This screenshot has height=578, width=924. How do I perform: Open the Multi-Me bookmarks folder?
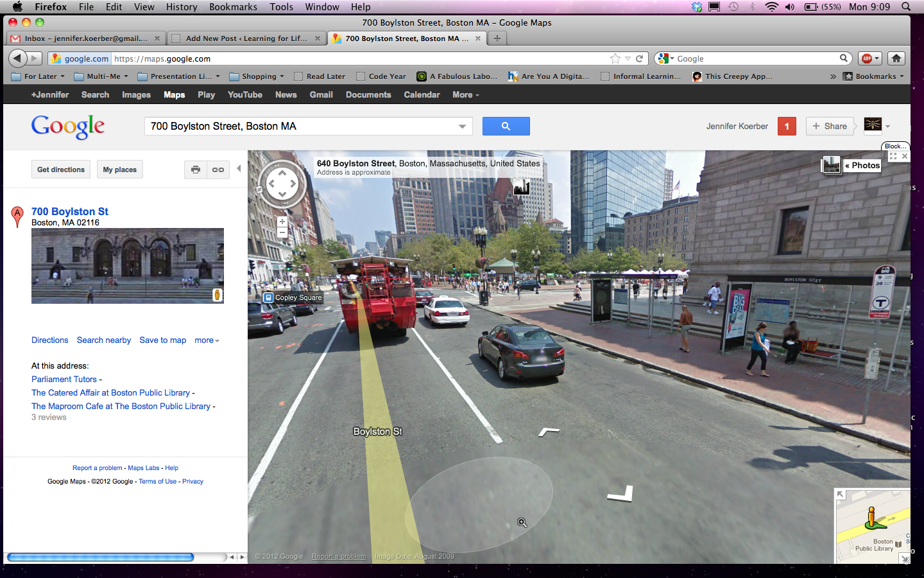click(101, 76)
